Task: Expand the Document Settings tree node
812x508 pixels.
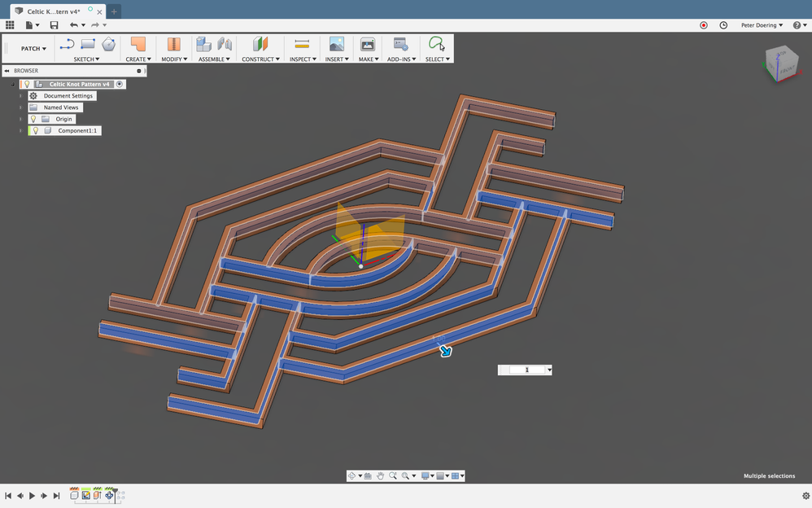Action: [x=20, y=96]
